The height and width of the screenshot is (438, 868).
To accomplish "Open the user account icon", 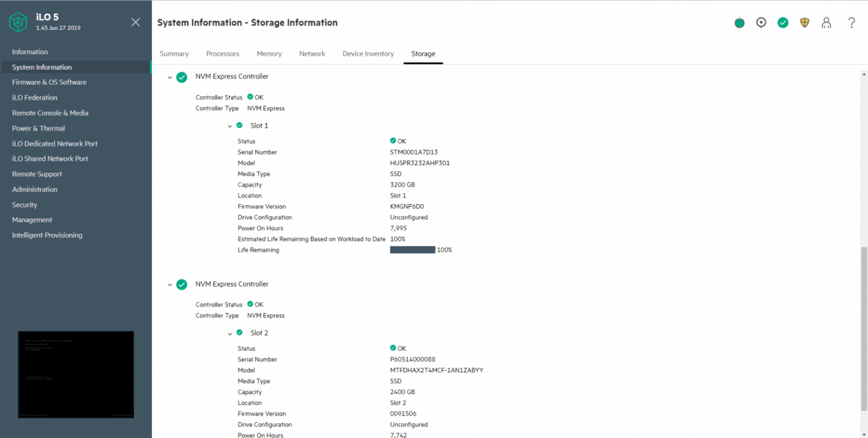I will pos(826,23).
